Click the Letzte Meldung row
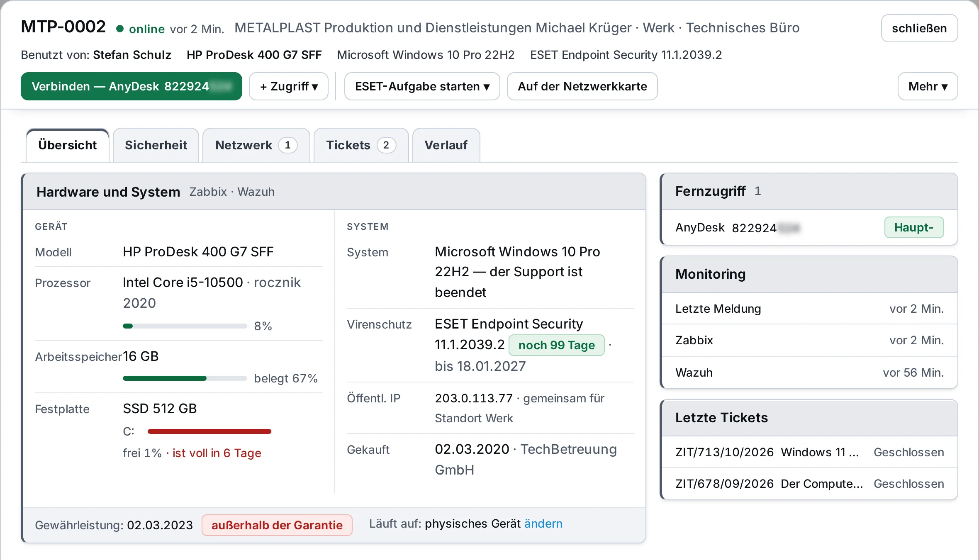Viewport: 979px width, 560px height. [809, 309]
